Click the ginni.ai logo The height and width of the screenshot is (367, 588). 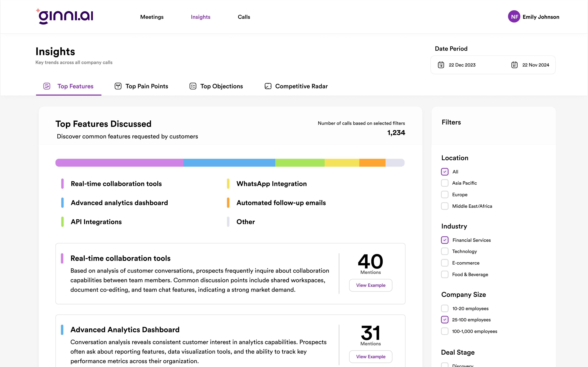65,16
